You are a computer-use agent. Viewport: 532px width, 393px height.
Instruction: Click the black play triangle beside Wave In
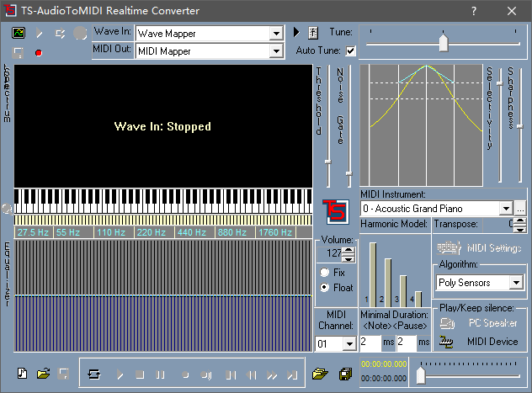click(x=296, y=33)
